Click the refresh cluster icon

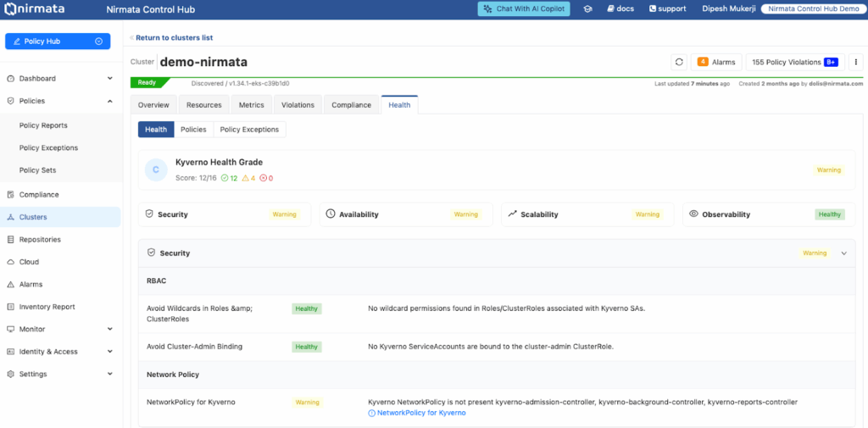click(x=679, y=62)
